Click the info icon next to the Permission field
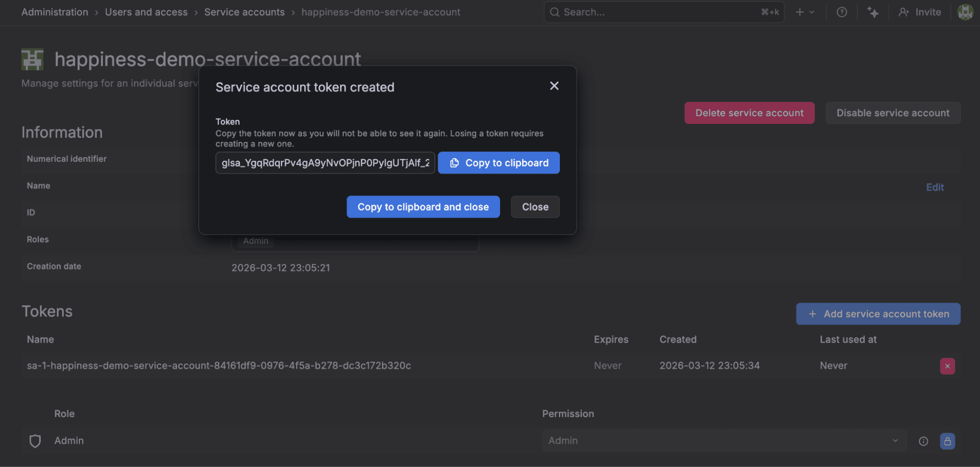Image resolution: width=980 pixels, height=467 pixels. [923, 441]
